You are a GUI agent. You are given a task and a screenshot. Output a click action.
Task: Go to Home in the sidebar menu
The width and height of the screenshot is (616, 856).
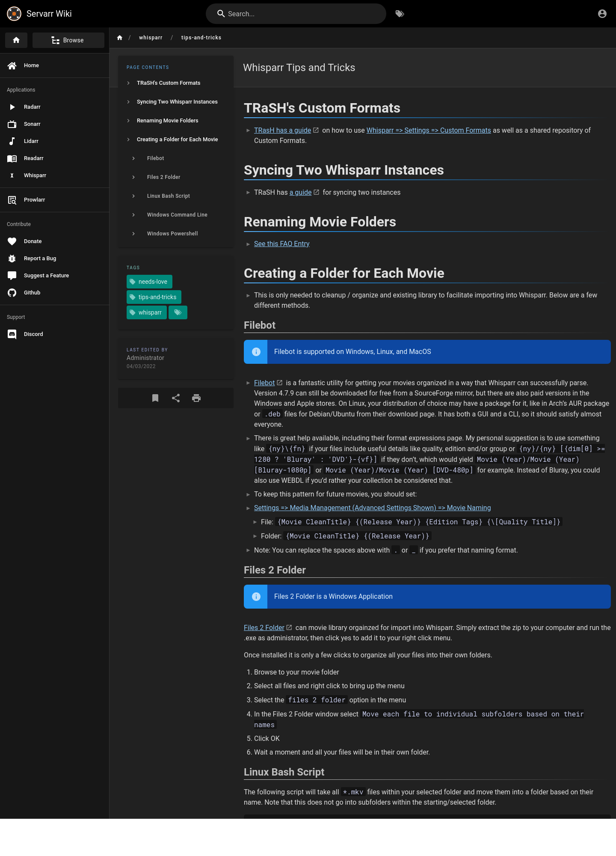click(55, 65)
